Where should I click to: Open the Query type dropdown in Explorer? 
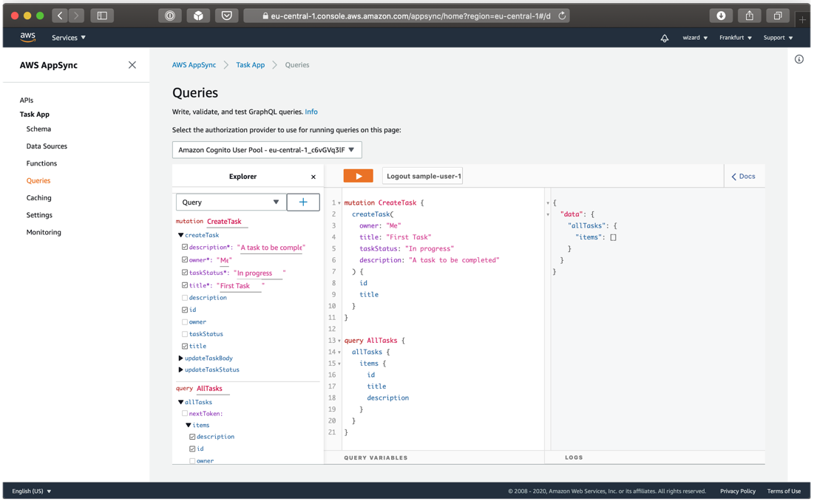[x=231, y=202]
